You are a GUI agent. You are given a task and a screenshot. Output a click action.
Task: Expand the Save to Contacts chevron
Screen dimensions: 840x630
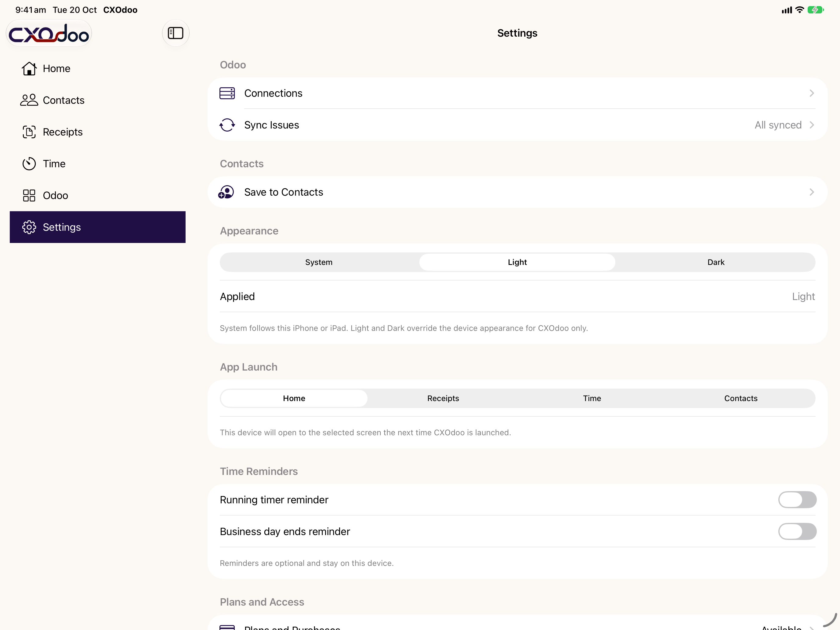coord(812,192)
